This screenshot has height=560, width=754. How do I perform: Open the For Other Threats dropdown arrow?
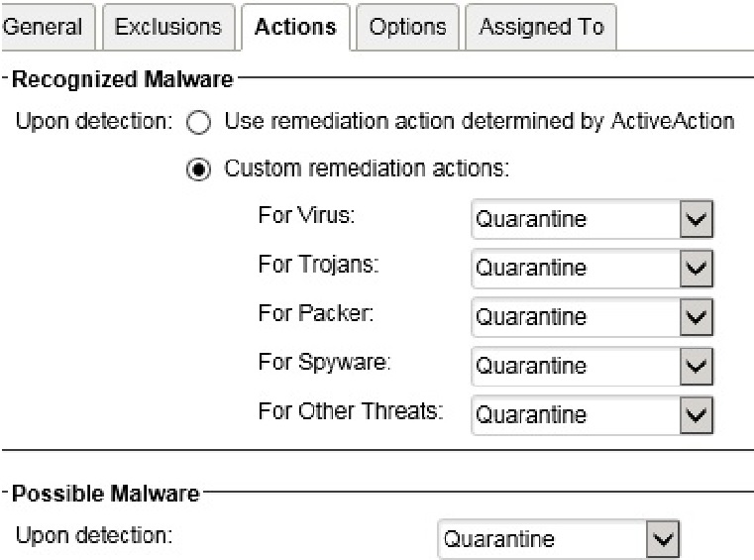[697, 414]
